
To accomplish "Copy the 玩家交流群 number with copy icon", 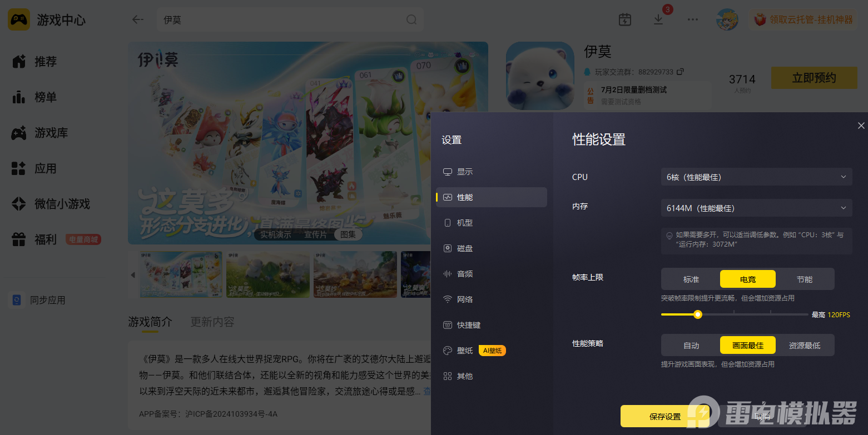I will point(679,72).
